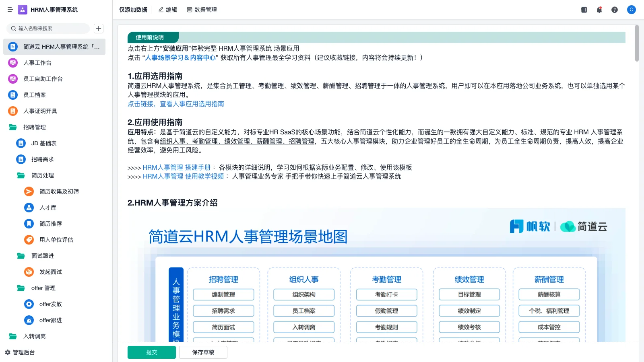The width and height of the screenshot is (644, 362).
Task: Open the address-book icon in top bar
Action: click(584, 10)
